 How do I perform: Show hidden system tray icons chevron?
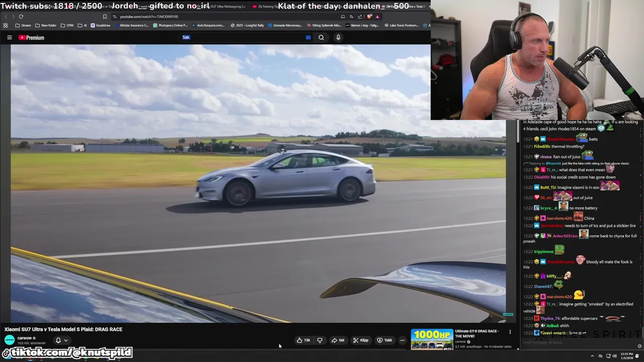[592, 356]
